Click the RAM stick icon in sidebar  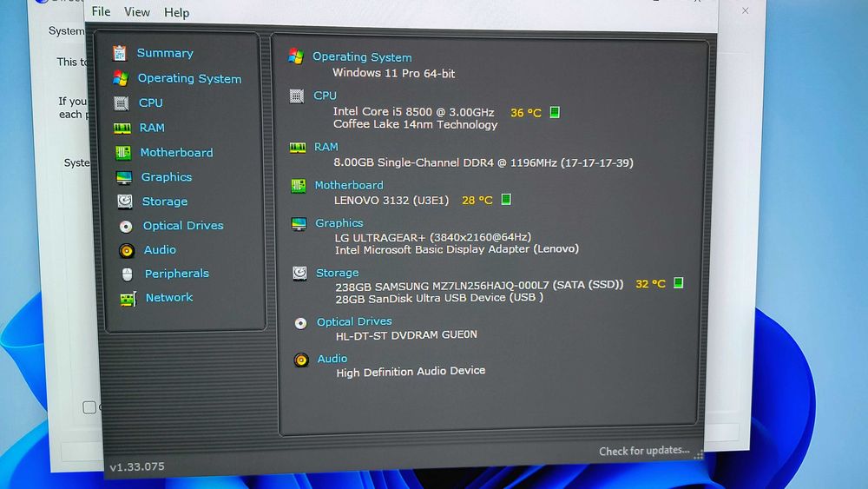tap(122, 128)
